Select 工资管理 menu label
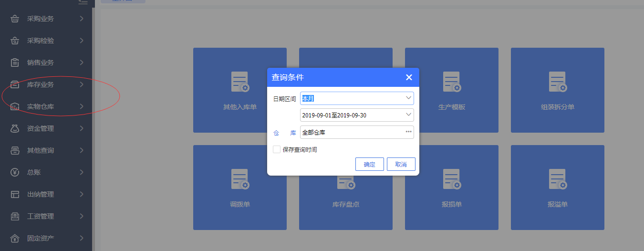Viewport: 644px width, 251px height. pyautogui.click(x=41, y=216)
